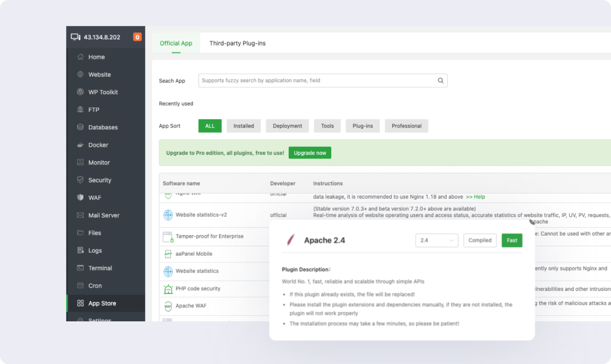Click the Databases icon
Screen dimensions: 611x364
pyautogui.click(x=80, y=127)
